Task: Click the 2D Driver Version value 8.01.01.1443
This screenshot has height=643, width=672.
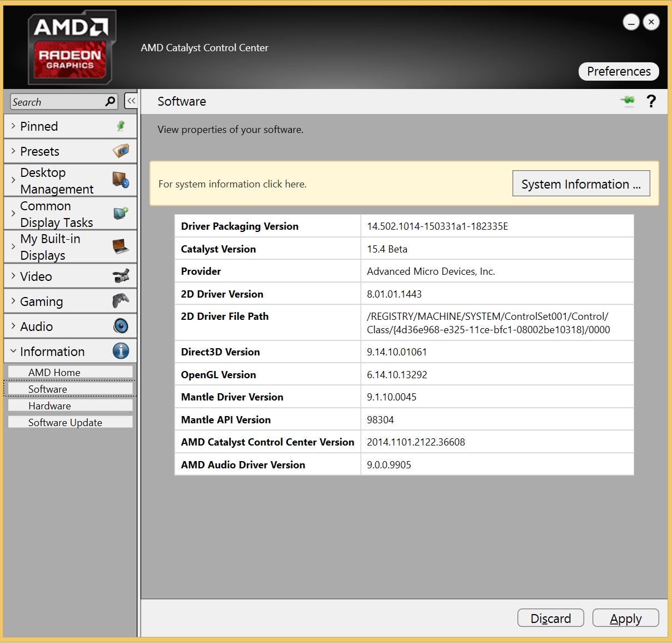Action: (x=394, y=294)
